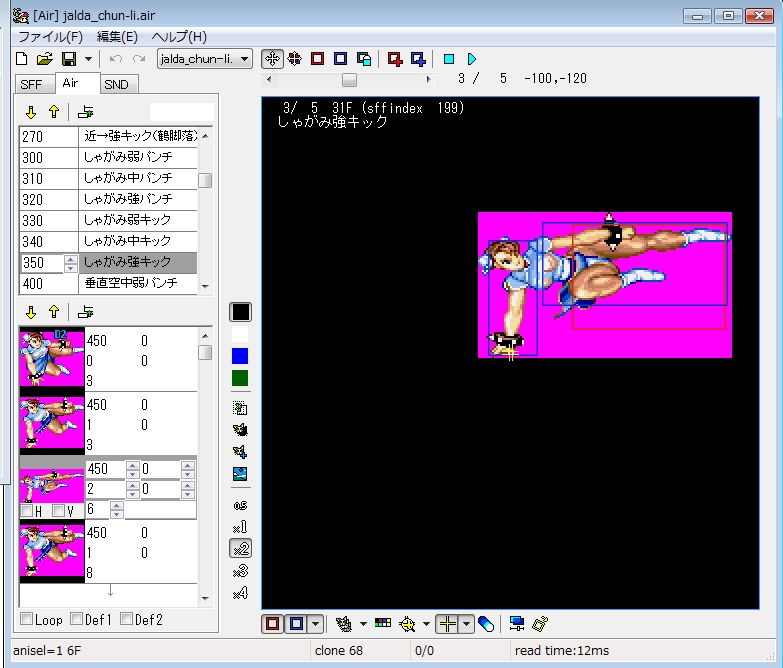Open the jalda_chun-li file combo box

coord(205,59)
